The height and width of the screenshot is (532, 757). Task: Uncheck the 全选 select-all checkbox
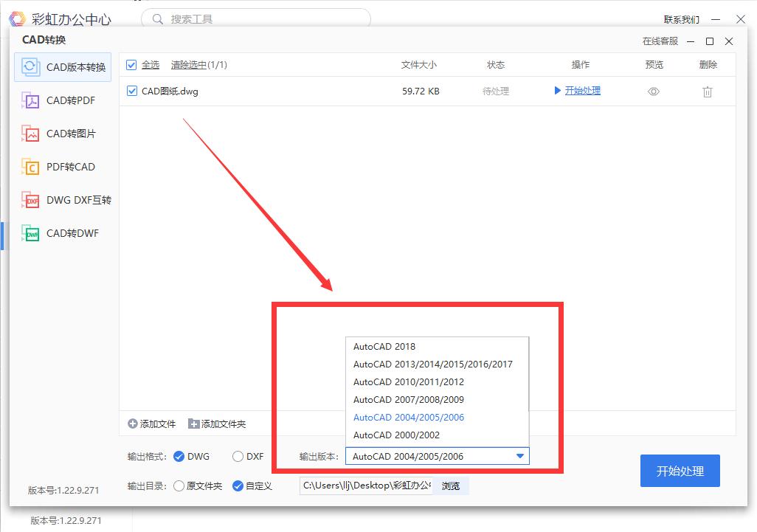click(x=130, y=64)
